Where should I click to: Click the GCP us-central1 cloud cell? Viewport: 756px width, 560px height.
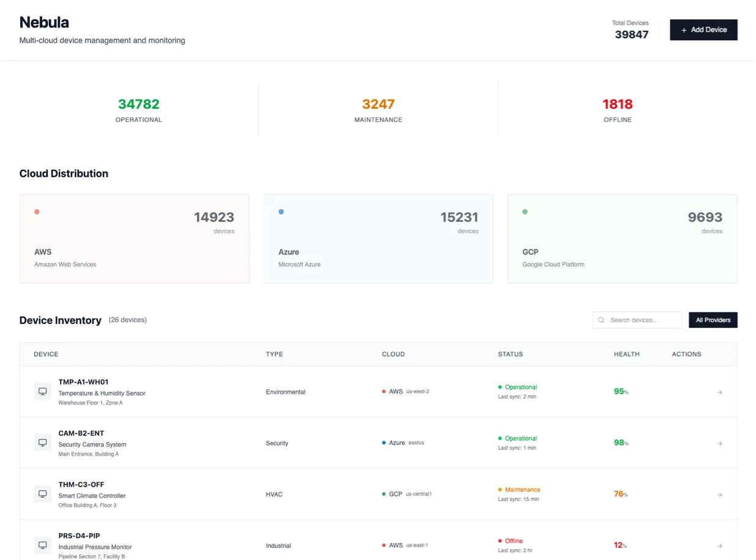point(407,494)
